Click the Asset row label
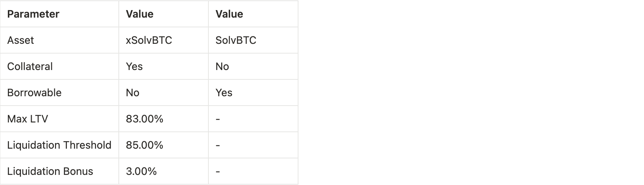This screenshot has width=644, height=185. pyautogui.click(x=21, y=40)
